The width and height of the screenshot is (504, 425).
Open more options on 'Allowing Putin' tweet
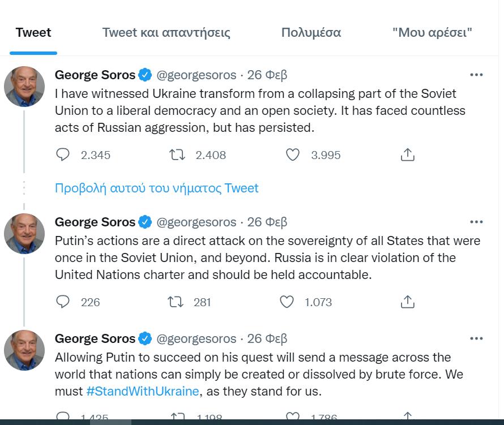pyautogui.click(x=476, y=339)
